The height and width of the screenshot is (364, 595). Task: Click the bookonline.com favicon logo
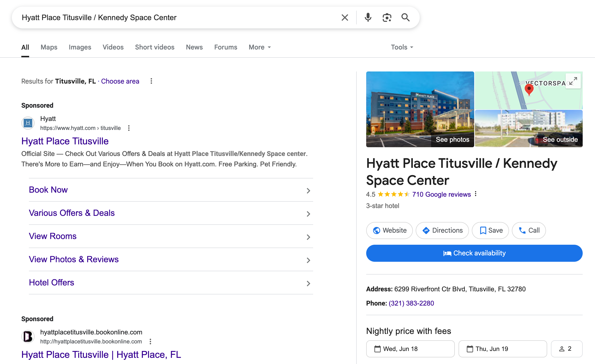[28, 336]
